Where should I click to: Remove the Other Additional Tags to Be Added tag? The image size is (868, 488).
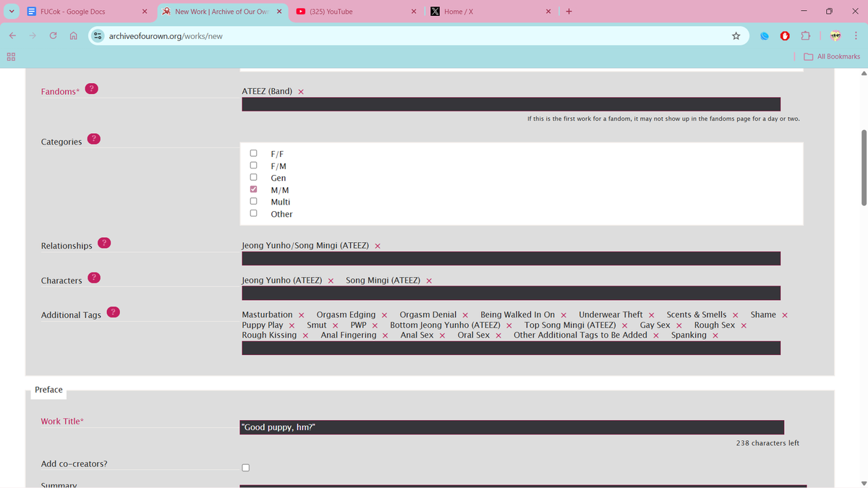click(656, 335)
